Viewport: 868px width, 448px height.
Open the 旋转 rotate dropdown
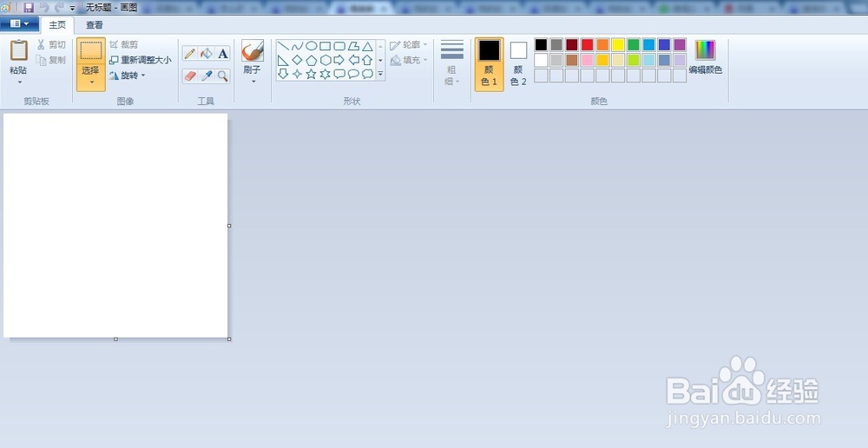coord(128,76)
